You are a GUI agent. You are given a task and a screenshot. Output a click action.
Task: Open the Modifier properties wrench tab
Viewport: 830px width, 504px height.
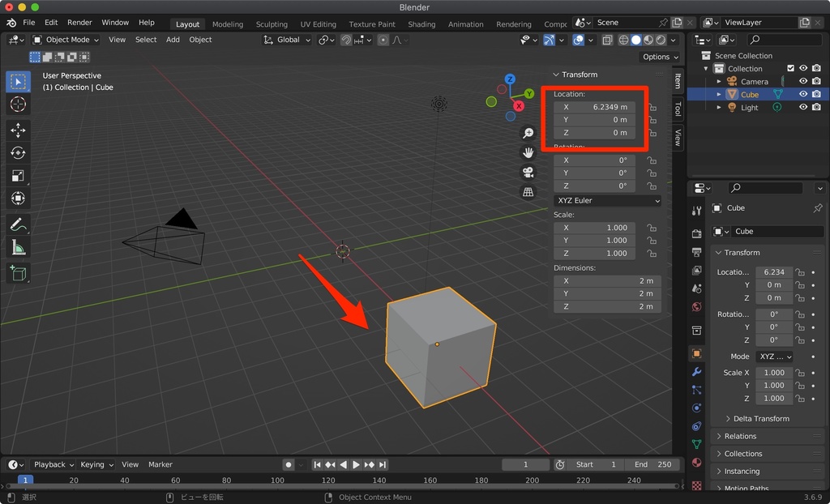coord(696,371)
